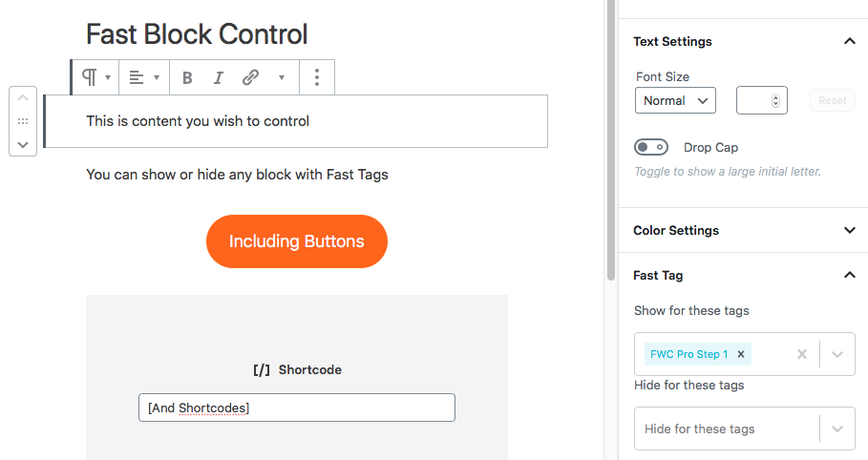Move block down with the down arrow
868x460 pixels.
click(23, 144)
